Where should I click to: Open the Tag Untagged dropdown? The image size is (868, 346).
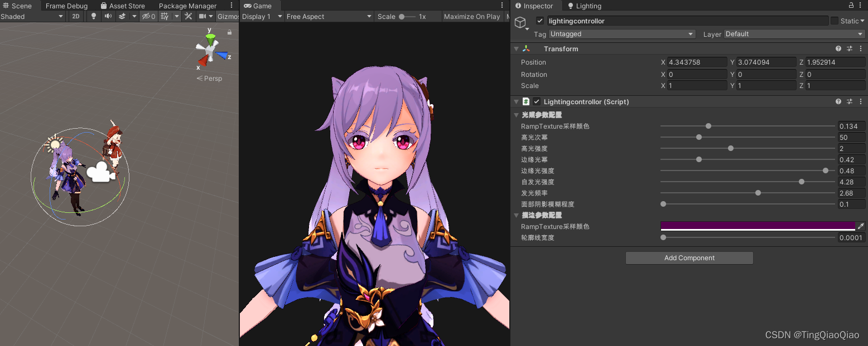coord(622,34)
